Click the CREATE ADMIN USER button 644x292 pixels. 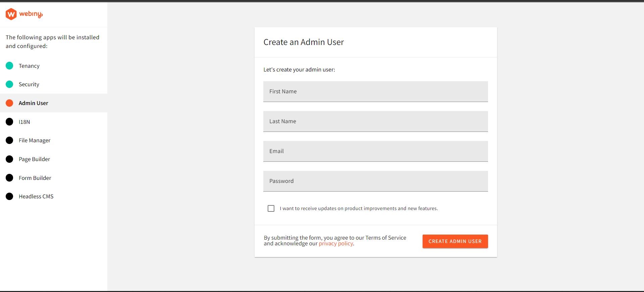455,241
